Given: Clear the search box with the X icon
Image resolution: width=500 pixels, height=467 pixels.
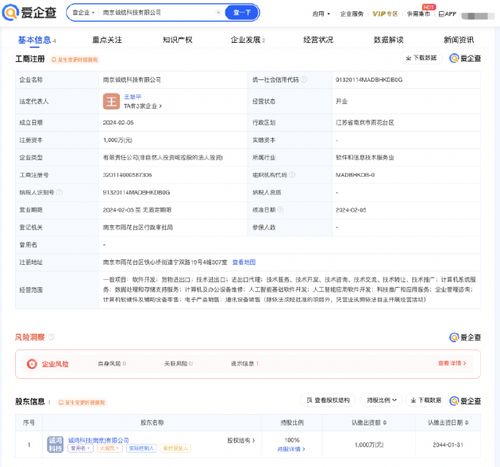Looking at the screenshot, I should point(219,13).
